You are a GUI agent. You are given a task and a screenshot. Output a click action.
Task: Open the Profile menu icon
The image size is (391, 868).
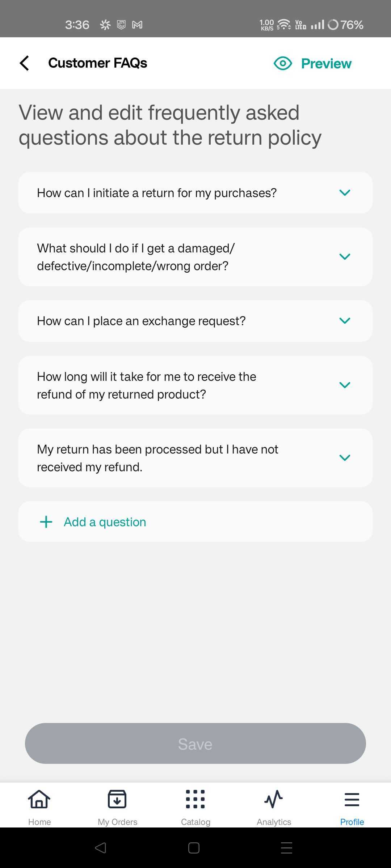pyautogui.click(x=352, y=799)
